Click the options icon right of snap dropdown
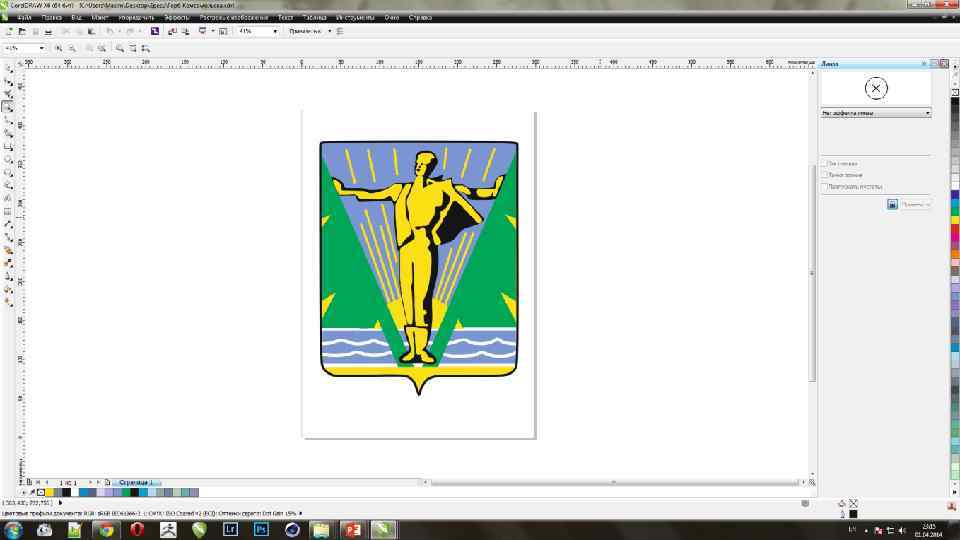This screenshot has width=960, height=540. coord(340,31)
